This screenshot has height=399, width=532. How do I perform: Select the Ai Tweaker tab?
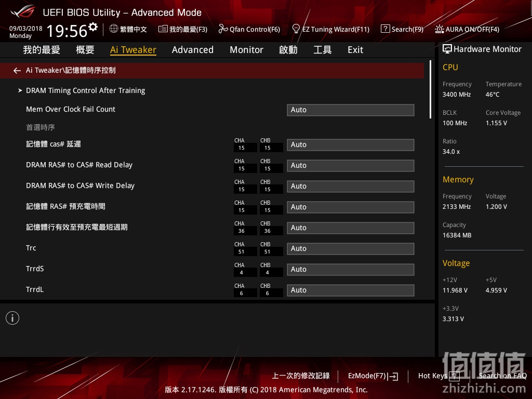click(x=133, y=50)
